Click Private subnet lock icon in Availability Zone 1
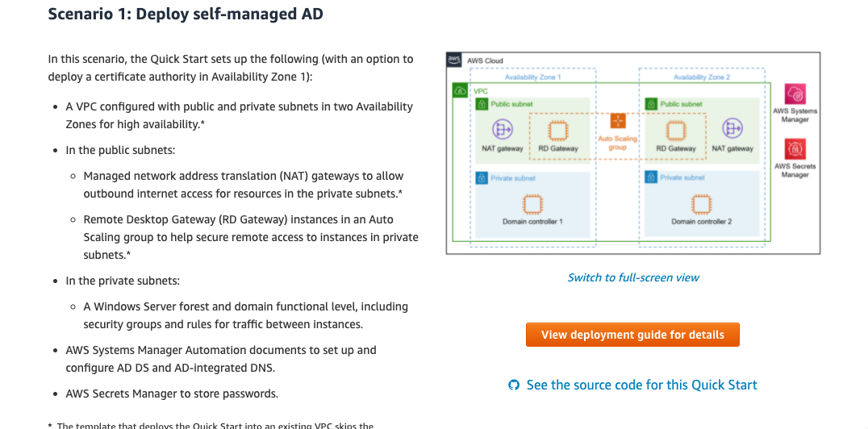 pos(482,178)
